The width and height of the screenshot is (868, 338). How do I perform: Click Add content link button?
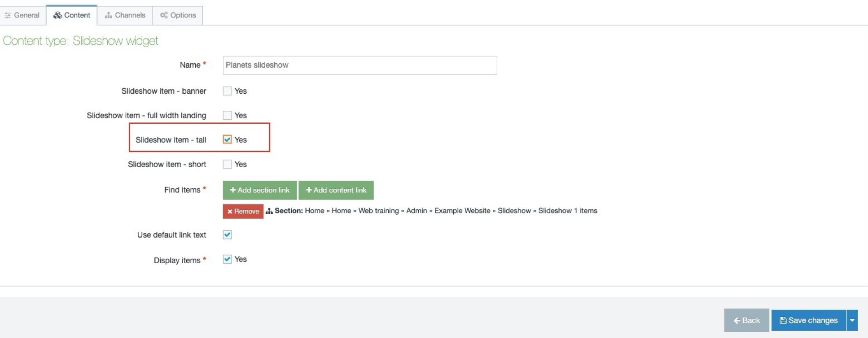click(336, 190)
